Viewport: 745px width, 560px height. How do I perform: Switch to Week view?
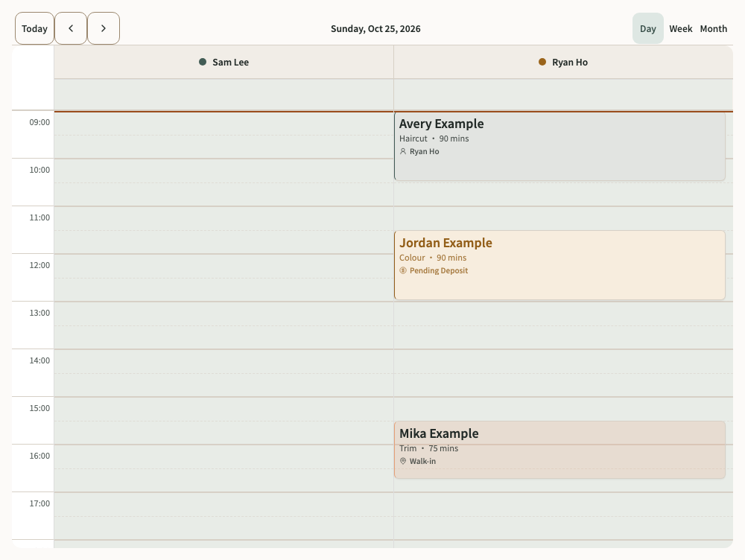[x=680, y=28]
